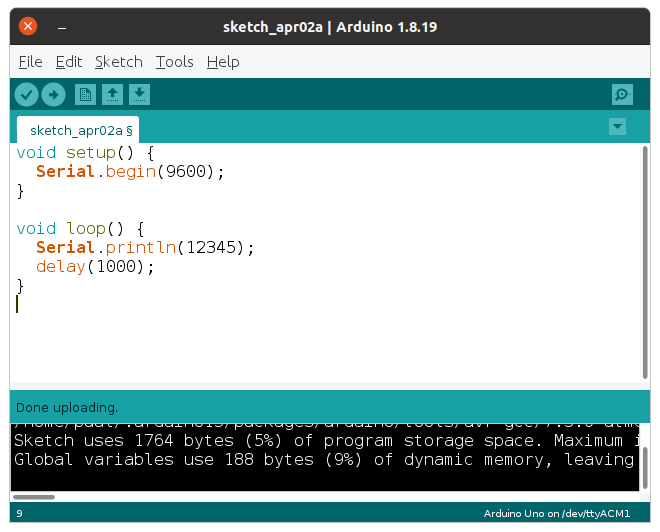Expand the tab options dropdown arrow
Viewport: 660px width, 532px height.
tap(617, 126)
